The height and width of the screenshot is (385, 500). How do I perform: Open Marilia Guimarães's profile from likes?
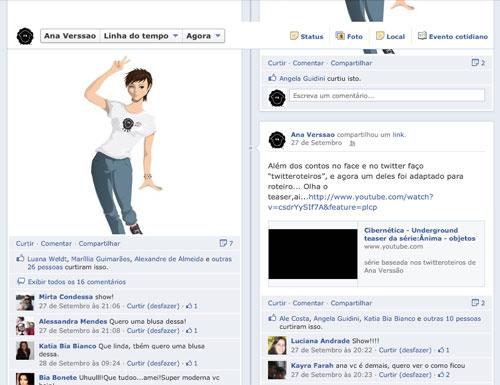[100, 259]
